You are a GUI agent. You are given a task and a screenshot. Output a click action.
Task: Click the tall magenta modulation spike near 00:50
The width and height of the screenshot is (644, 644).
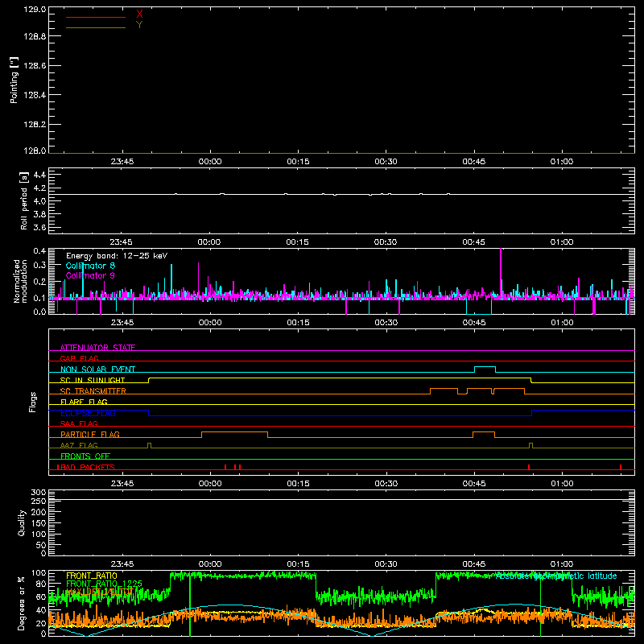coord(501,271)
